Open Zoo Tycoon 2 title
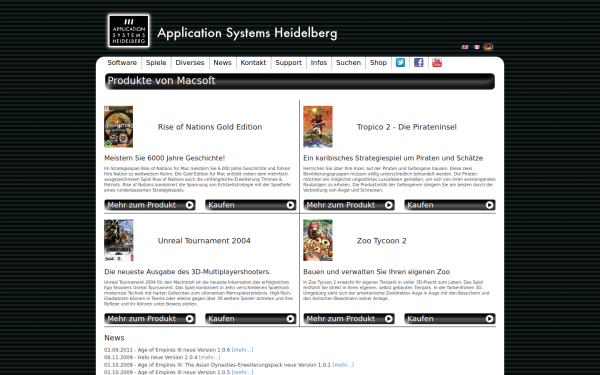Image resolution: width=600 pixels, height=375 pixels. coord(382,241)
